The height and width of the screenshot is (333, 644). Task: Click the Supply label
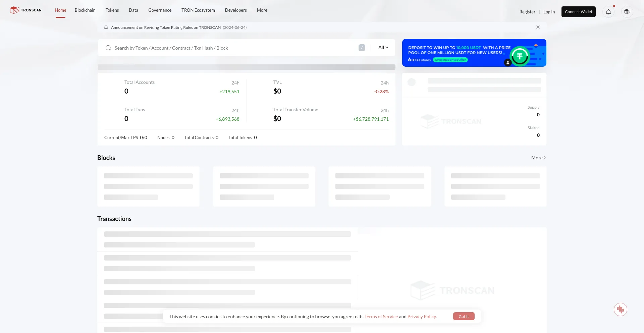point(533,107)
